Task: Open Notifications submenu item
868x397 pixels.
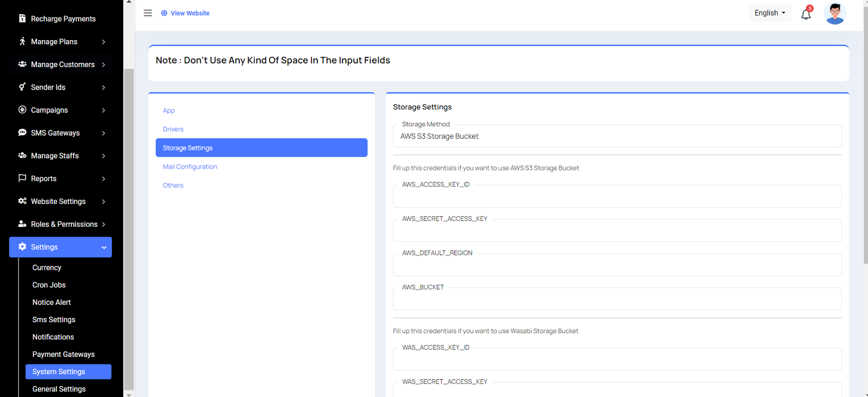Action: coord(53,337)
